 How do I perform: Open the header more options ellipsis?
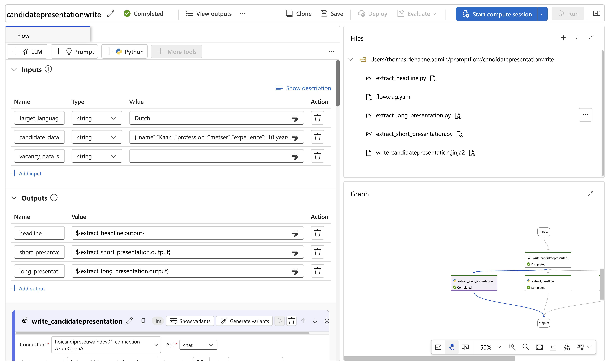[x=242, y=14]
